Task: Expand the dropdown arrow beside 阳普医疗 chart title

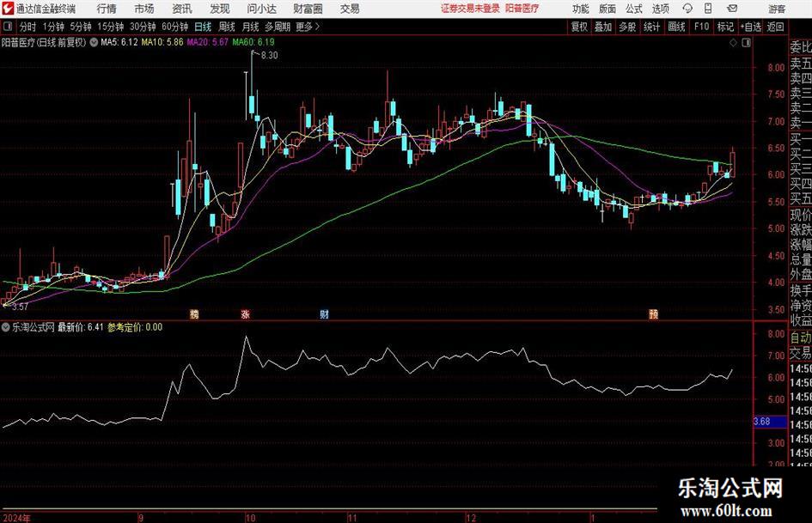Action: (x=94, y=42)
